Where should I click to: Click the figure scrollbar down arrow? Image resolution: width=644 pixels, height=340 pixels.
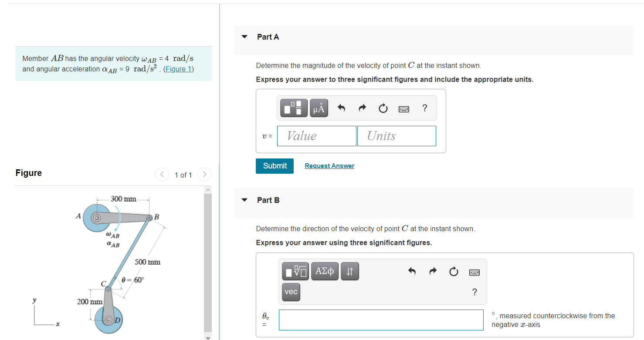click(x=208, y=337)
